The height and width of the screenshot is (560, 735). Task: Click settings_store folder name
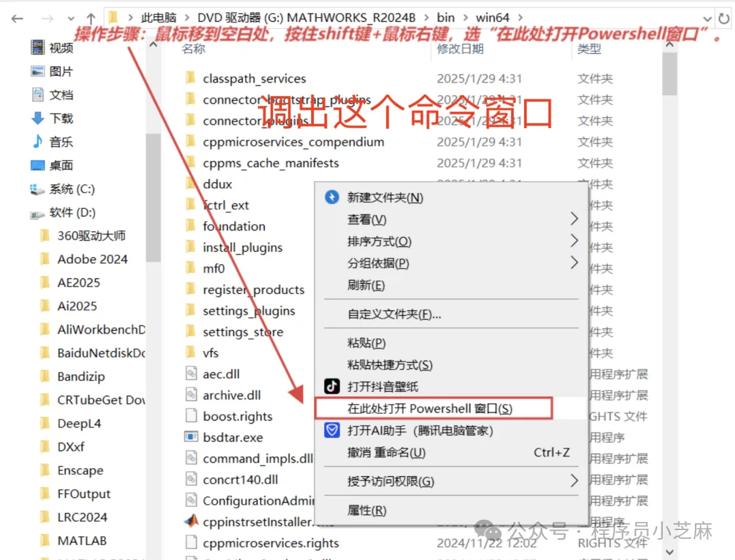pos(243,332)
